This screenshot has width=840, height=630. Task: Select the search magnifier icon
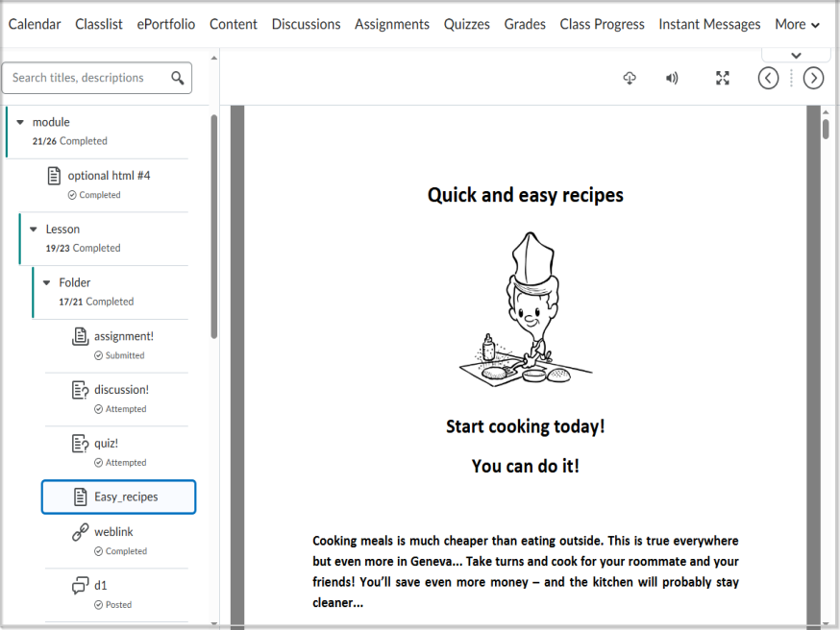tap(178, 78)
